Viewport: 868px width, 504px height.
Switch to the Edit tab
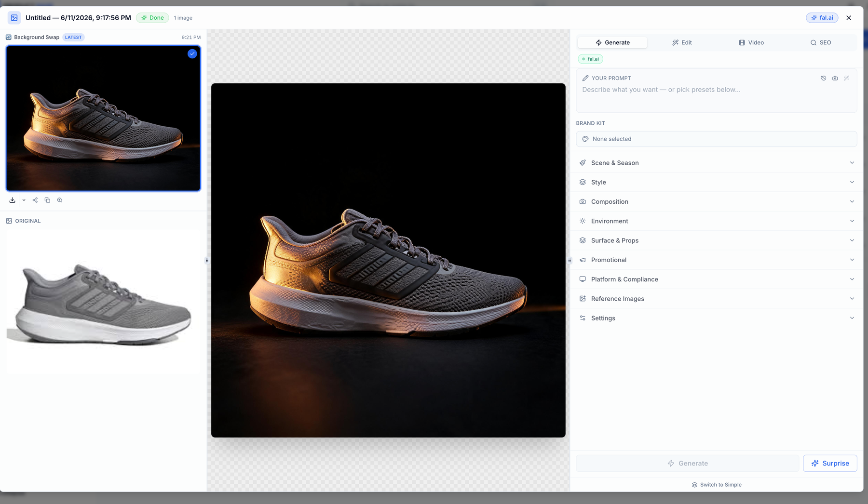coord(682,42)
